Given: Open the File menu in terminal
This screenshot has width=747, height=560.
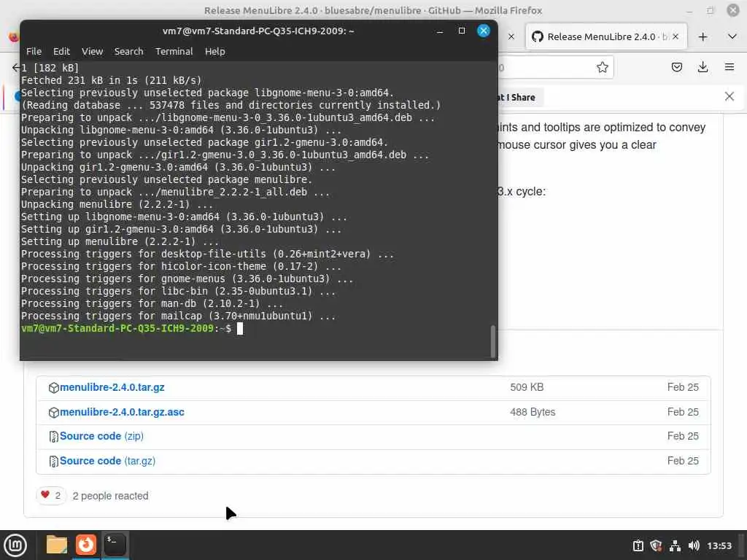Looking at the screenshot, I should point(34,52).
